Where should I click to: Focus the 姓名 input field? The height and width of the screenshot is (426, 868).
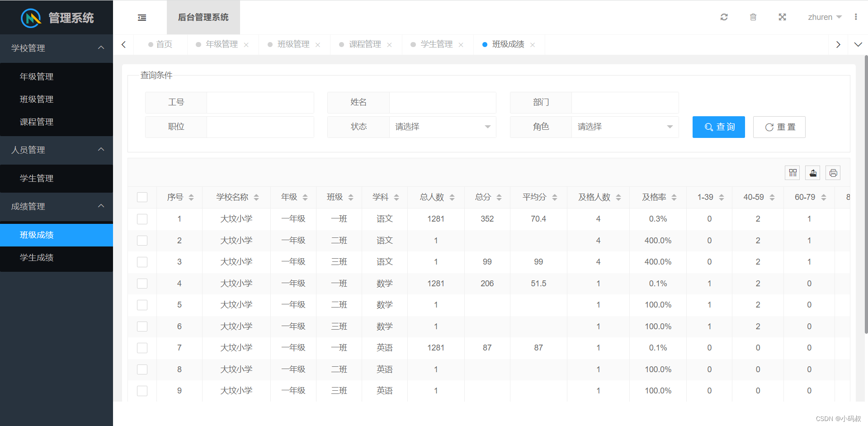tap(443, 103)
